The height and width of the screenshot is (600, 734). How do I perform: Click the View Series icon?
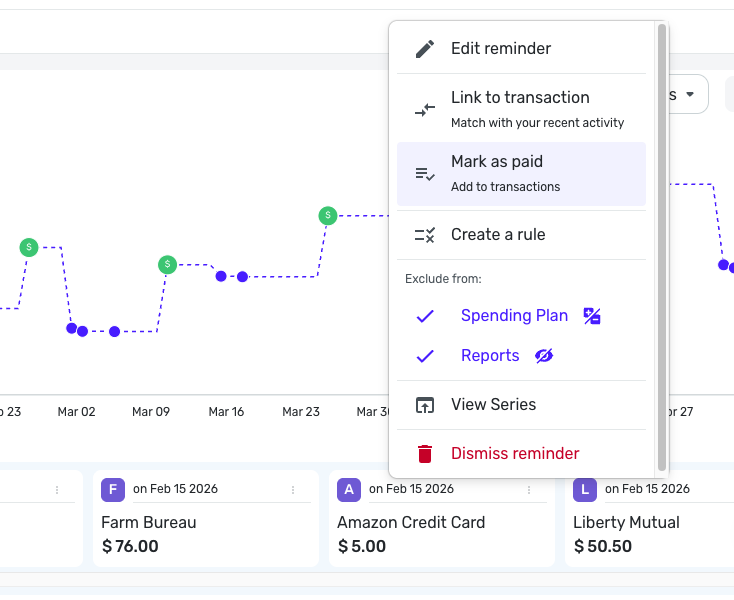tap(425, 405)
